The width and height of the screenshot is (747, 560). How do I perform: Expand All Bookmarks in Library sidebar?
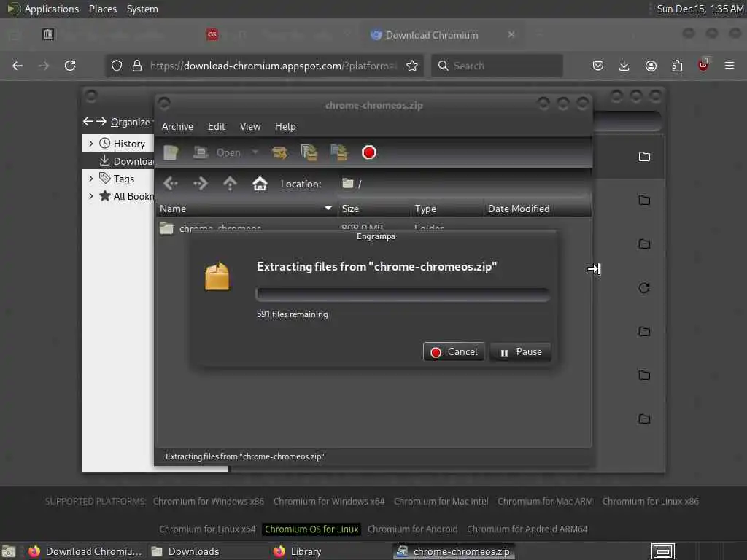point(91,195)
